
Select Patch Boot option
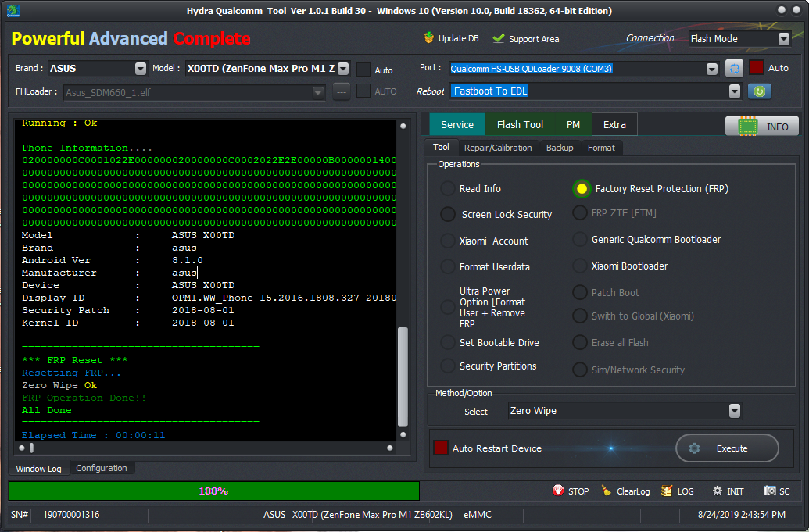click(x=580, y=292)
